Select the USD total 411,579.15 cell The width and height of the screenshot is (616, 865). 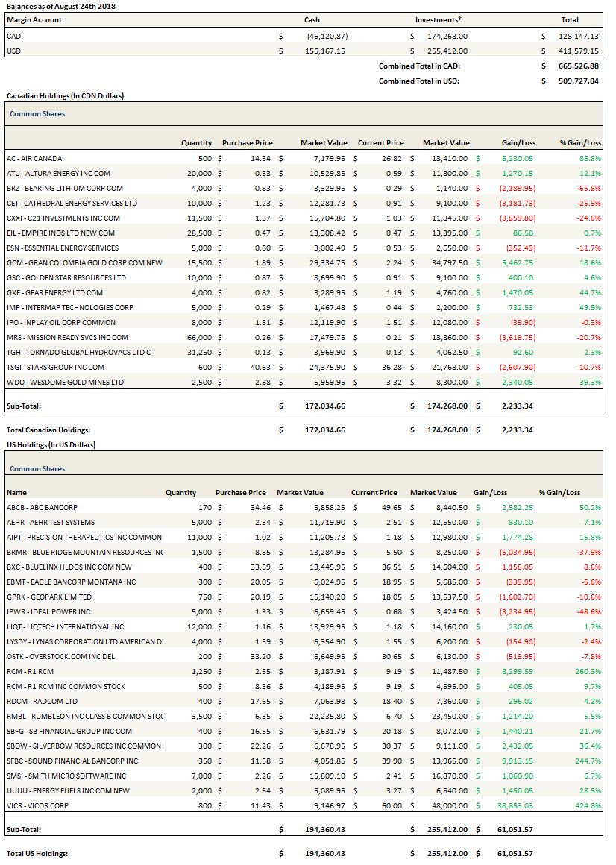tap(578, 51)
